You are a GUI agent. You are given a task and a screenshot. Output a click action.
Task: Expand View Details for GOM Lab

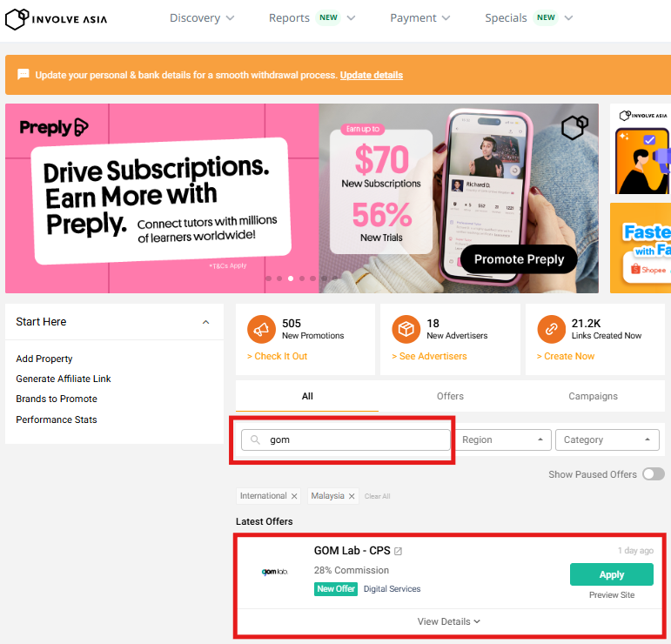[x=449, y=621]
